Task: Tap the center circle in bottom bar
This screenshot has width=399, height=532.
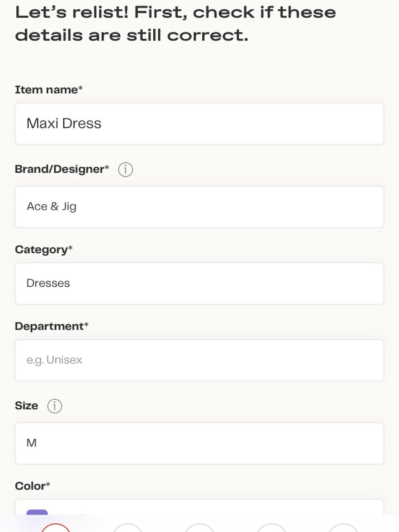Action: point(199,528)
